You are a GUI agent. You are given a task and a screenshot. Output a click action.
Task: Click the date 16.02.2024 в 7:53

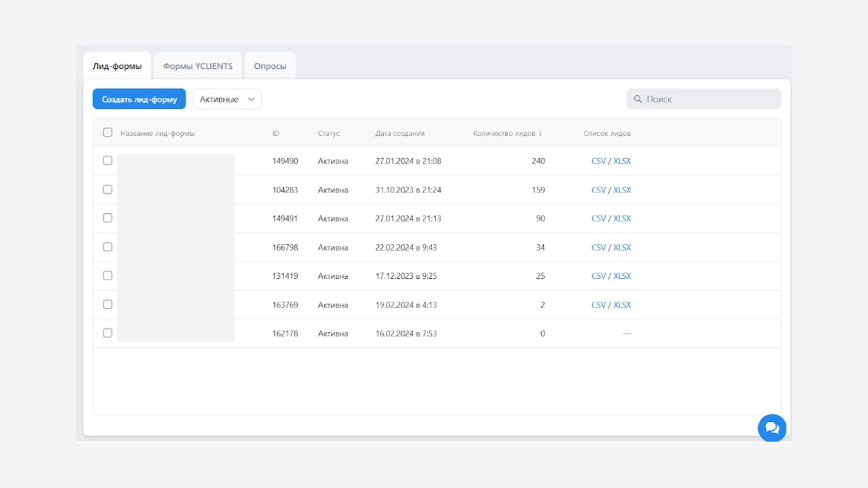click(x=406, y=334)
